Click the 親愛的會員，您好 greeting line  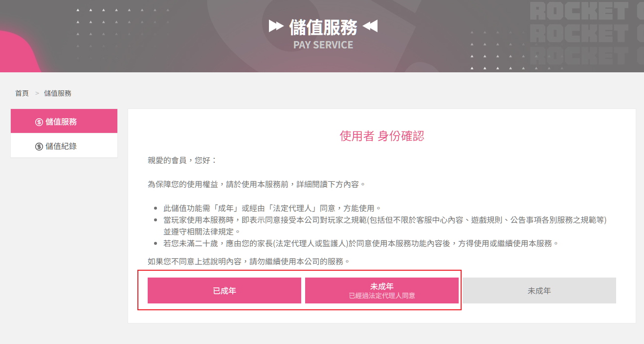pyautogui.click(x=182, y=160)
